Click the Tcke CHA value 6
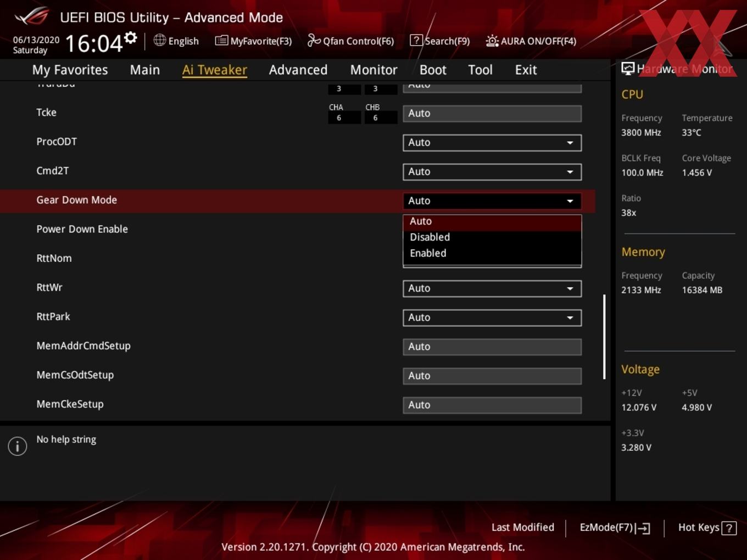Image resolution: width=747 pixels, height=560 pixels. click(x=344, y=117)
